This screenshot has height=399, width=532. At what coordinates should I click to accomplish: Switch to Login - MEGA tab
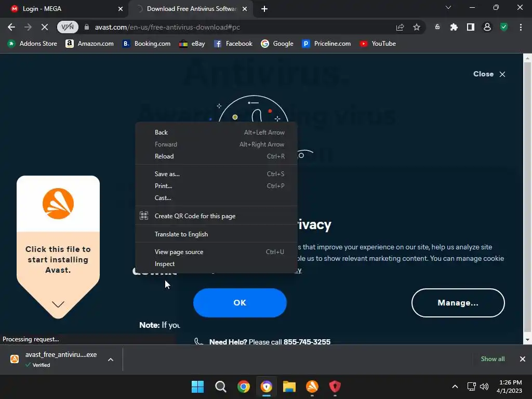[x=64, y=9]
